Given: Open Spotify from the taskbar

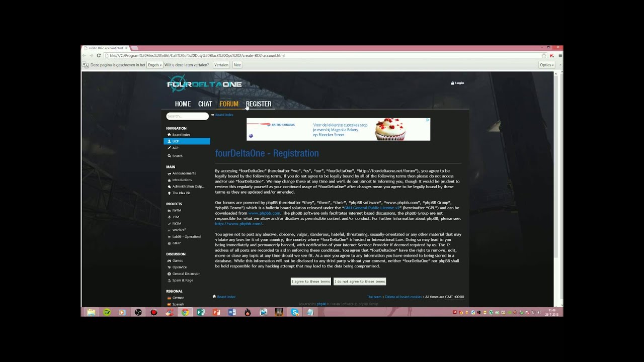Looking at the screenshot, I should click(107, 312).
